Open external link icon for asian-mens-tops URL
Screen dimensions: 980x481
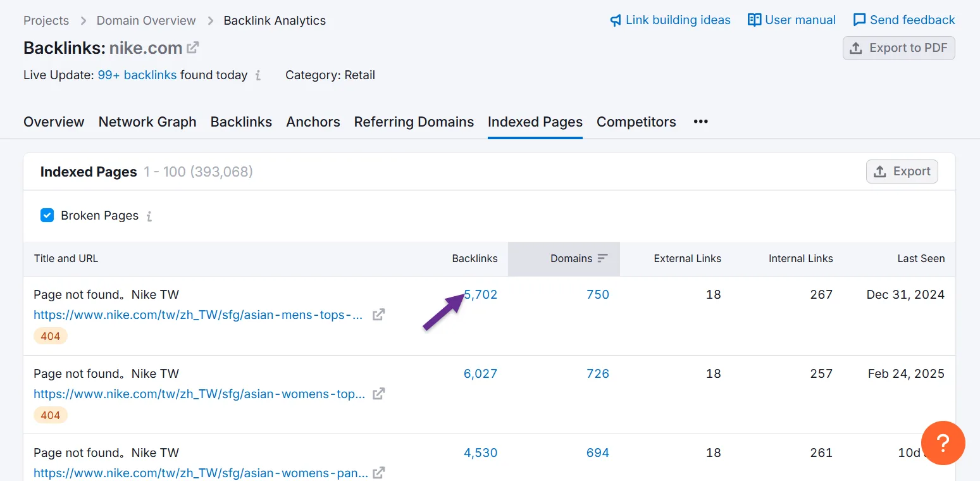(378, 315)
